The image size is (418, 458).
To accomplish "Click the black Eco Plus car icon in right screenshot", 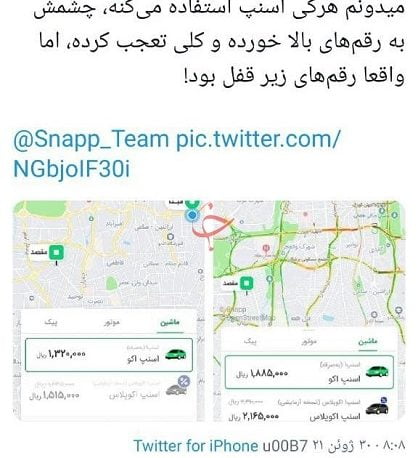I will click(x=377, y=408).
